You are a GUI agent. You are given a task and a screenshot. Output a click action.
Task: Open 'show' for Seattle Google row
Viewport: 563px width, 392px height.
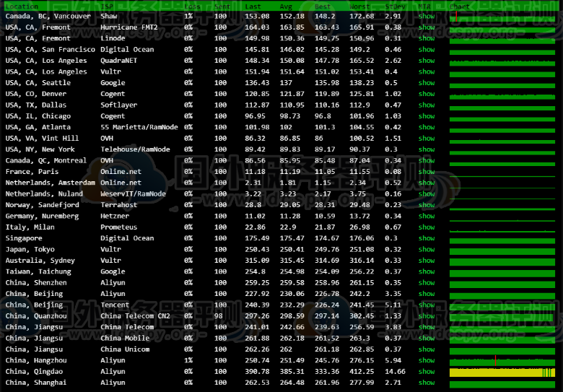click(x=426, y=83)
